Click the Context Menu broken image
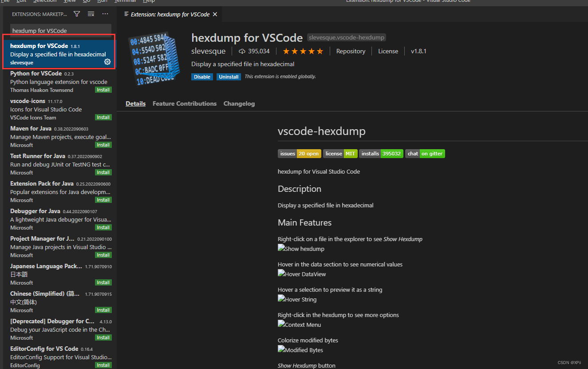Image resolution: width=588 pixels, height=369 pixels. click(x=299, y=325)
